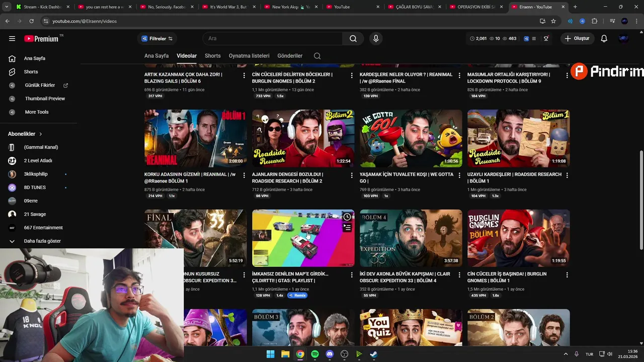
Task: Click the Remix badge under GTA5 video
Action: pyautogui.click(x=297, y=296)
